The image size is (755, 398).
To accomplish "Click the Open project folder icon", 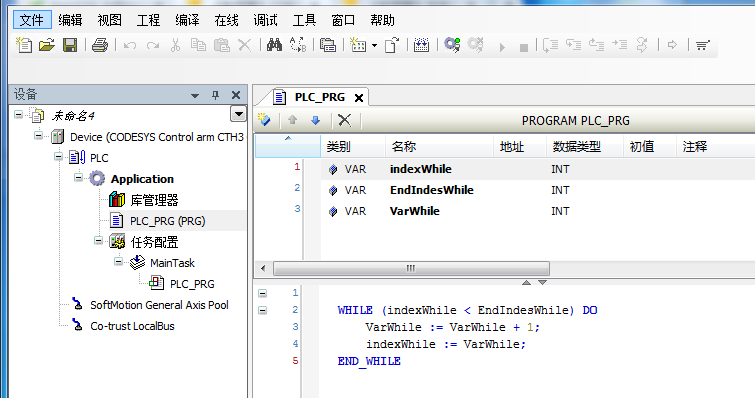I will [x=47, y=45].
